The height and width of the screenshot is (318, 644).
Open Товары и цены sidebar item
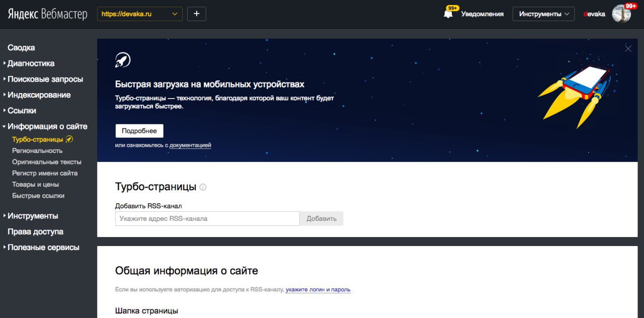pyautogui.click(x=36, y=184)
